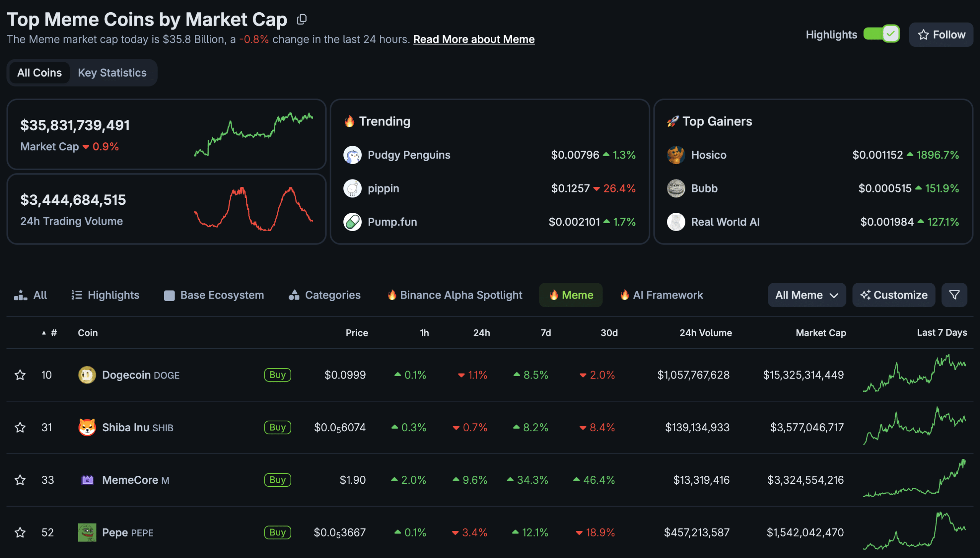Click the Pepe coin logo

pyautogui.click(x=87, y=532)
